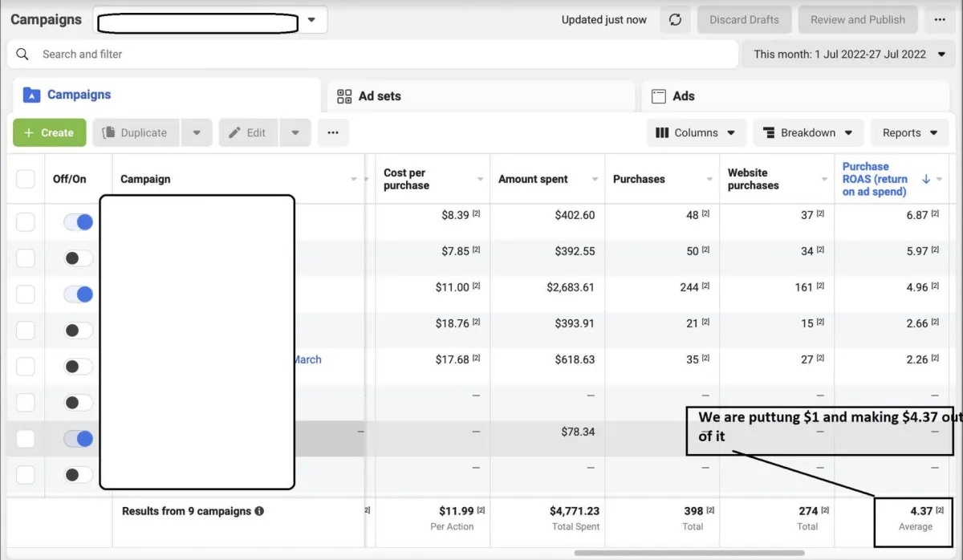Select the checkbox for the $2,683.61 campaign row
963x560 pixels.
(x=26, y=294)
